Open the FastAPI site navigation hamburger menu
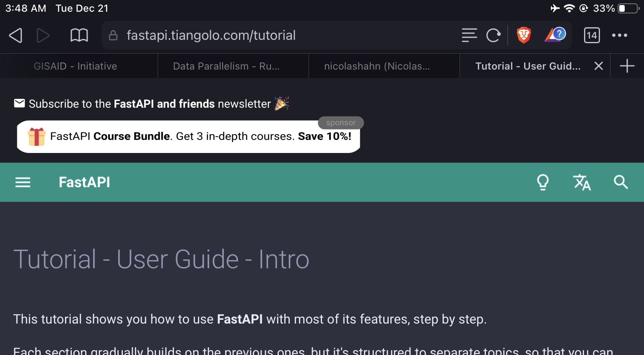Screen dimensions: 644x355 (x=23, y=182)
